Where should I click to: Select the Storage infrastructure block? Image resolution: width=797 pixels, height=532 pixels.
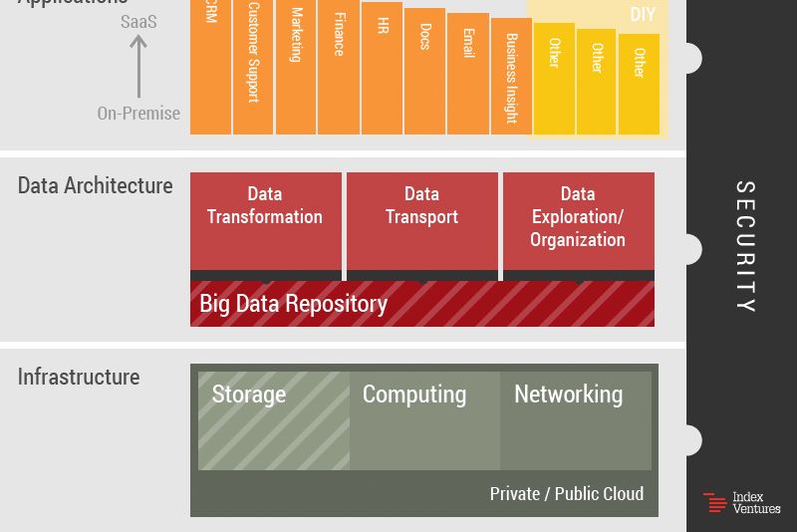pos(274,420)
